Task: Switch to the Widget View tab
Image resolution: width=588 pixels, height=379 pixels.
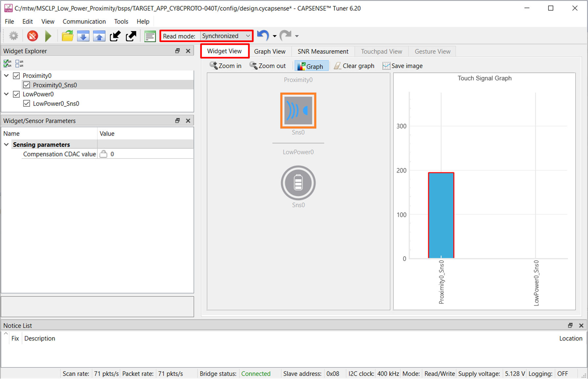Action: pos(224,51)
